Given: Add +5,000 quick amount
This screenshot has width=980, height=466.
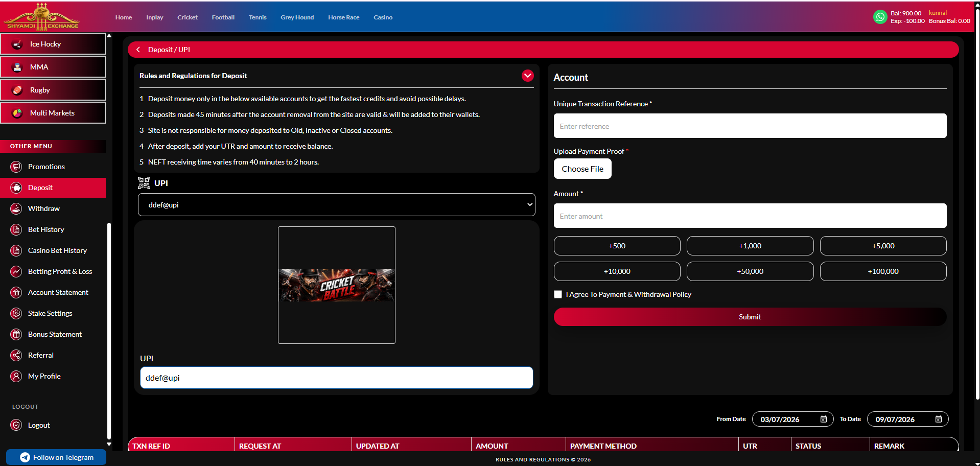Looking at the screenshot, I should (x=883, y=246).
